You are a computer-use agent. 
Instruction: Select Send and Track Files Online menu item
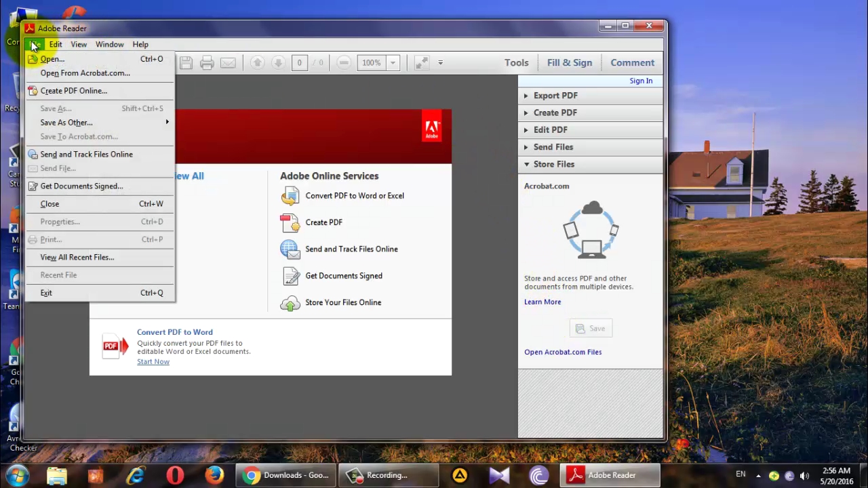(x=100, y=155)
